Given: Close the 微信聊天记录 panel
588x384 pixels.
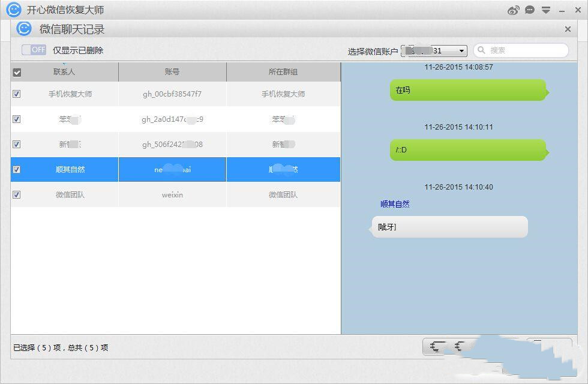Looking at the screenshot, I should 568,29.
